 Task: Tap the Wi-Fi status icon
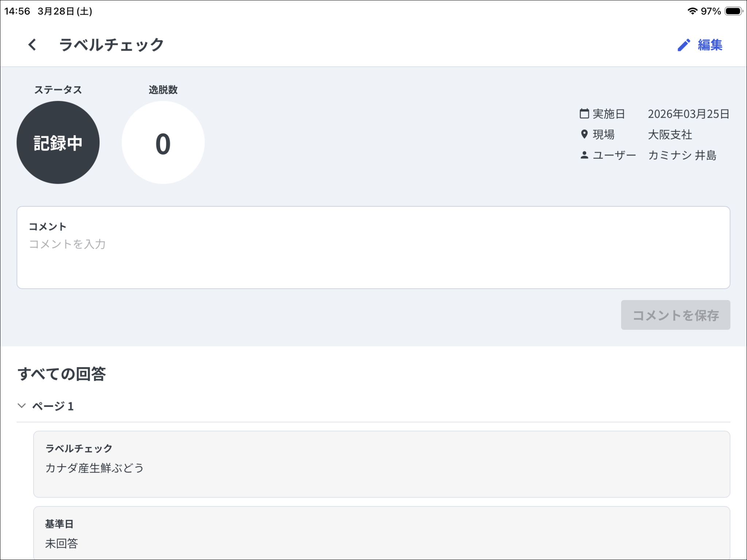tap(692, 11)
